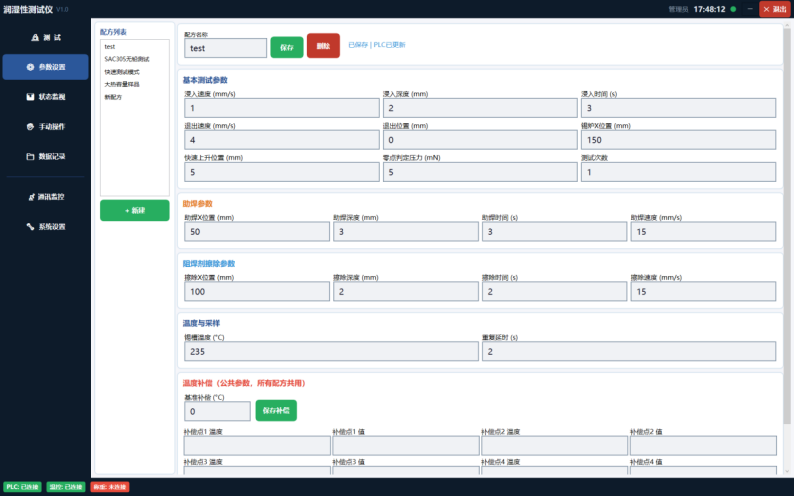Click the 补偿点1 温度 input field

(x=257, y=446)
